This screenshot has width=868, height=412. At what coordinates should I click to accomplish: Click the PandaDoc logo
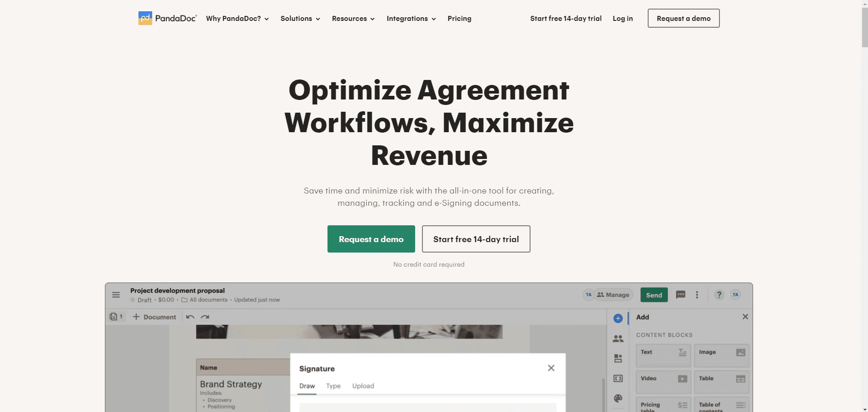coord(168,18)
